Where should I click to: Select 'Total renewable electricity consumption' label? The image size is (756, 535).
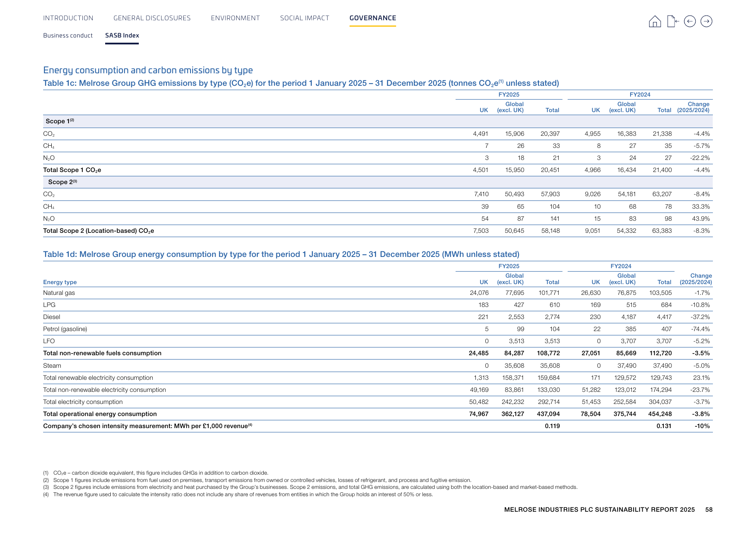98,378
